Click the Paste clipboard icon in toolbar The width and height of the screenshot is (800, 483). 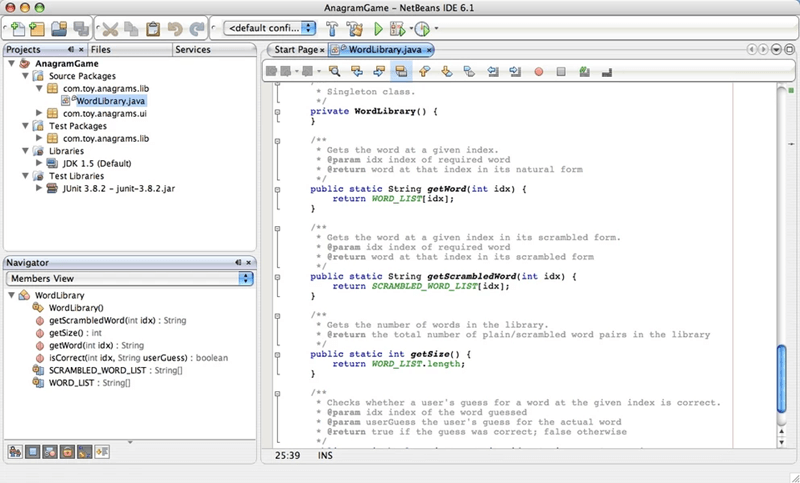click(153, 29)
